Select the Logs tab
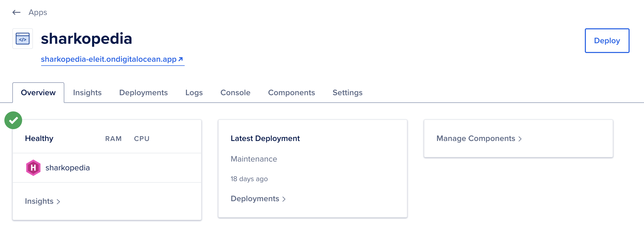644x230 pixels. [x=194, y=93]
